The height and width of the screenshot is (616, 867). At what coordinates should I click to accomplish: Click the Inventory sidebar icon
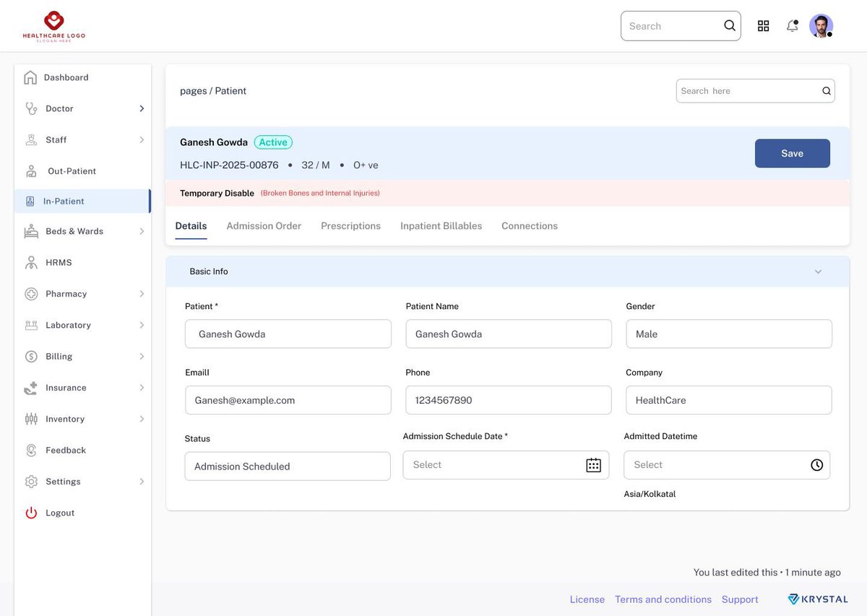coord(31,419)
